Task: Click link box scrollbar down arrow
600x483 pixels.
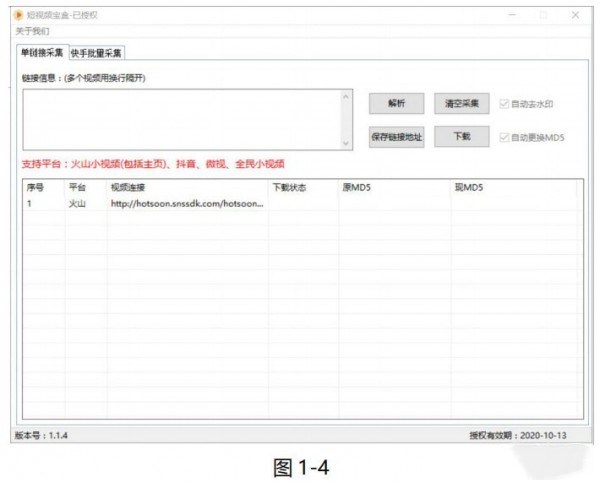Action: pyautogui.click(x=346, y=143)
